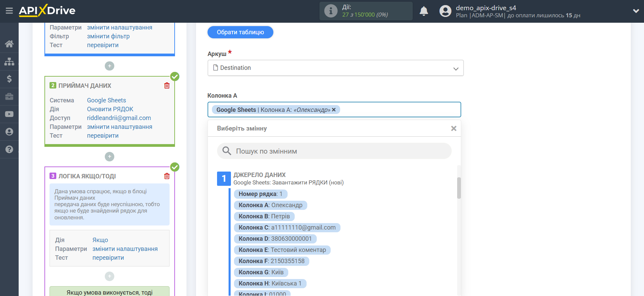
Task: Click riddleandrii@gmail.com access link
Action: click(x=119, y=118)
